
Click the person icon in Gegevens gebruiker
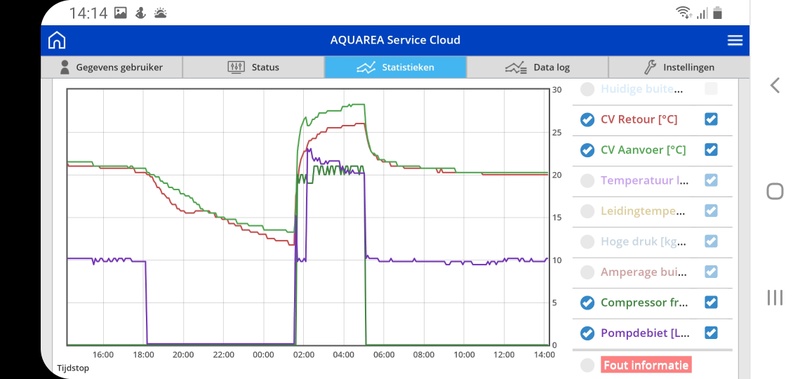[65, 67]
